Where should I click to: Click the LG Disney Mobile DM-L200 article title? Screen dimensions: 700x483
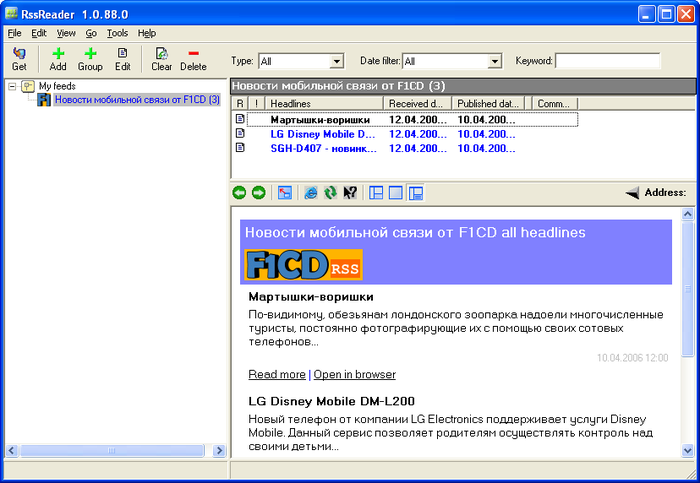(331, 401)
